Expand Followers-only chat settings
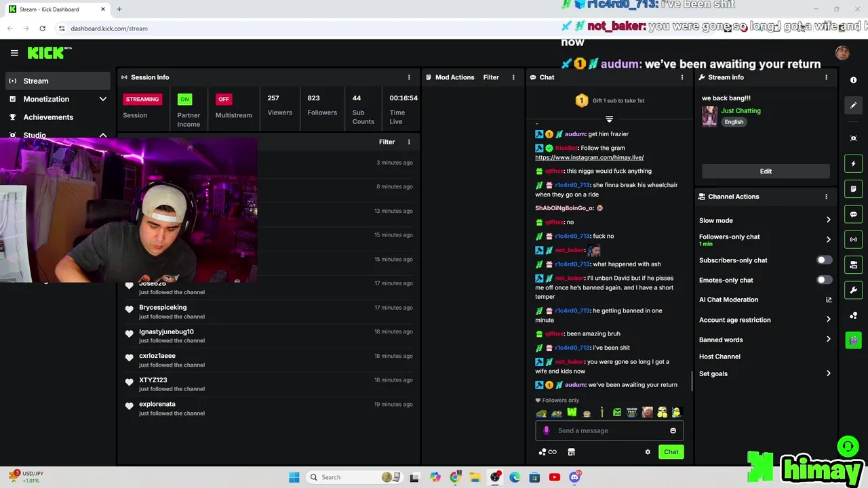Viewport: 868px width, 488px height. pyautogui.click(x=765, y=239)
